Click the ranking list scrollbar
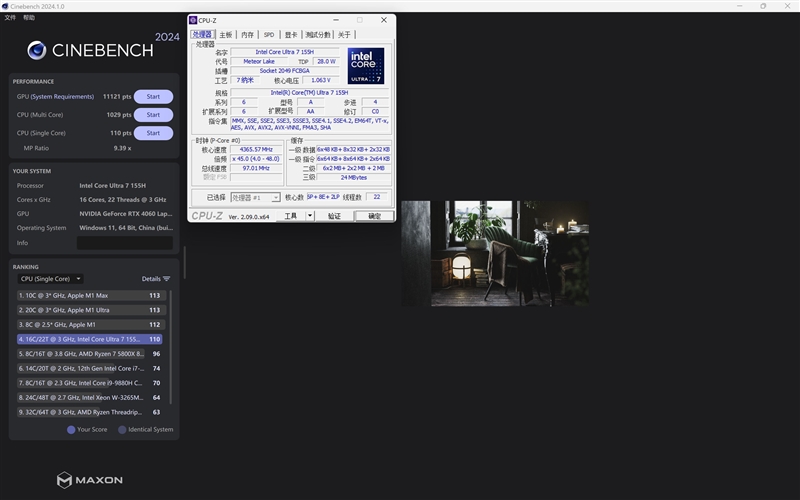 point(170,347)
